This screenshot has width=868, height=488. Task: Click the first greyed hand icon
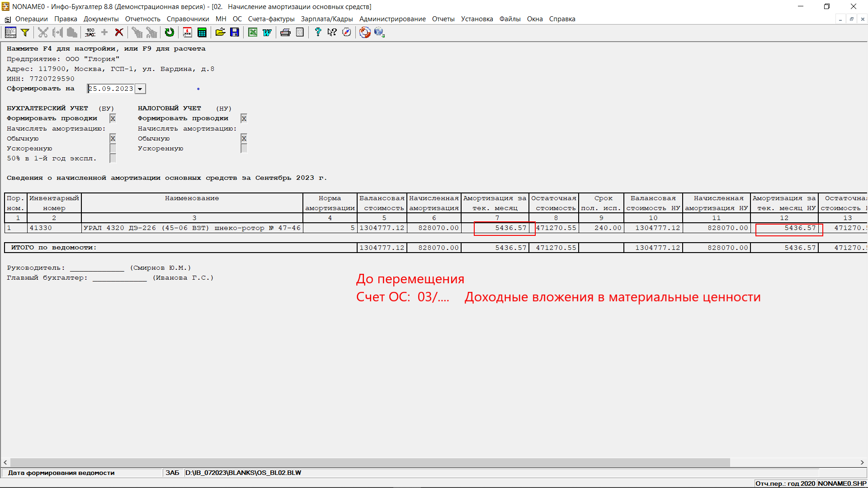click(x=137, y=32)
